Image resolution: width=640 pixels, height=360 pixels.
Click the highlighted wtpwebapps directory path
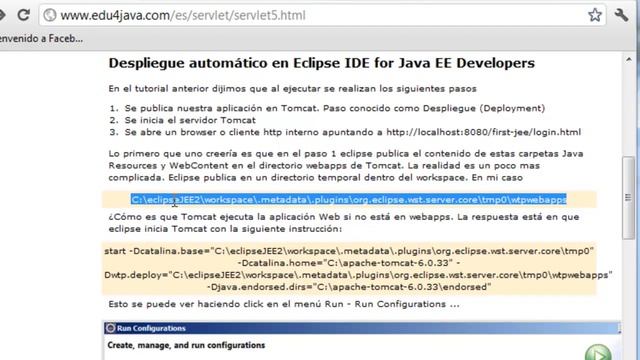(x=349, y=200)
